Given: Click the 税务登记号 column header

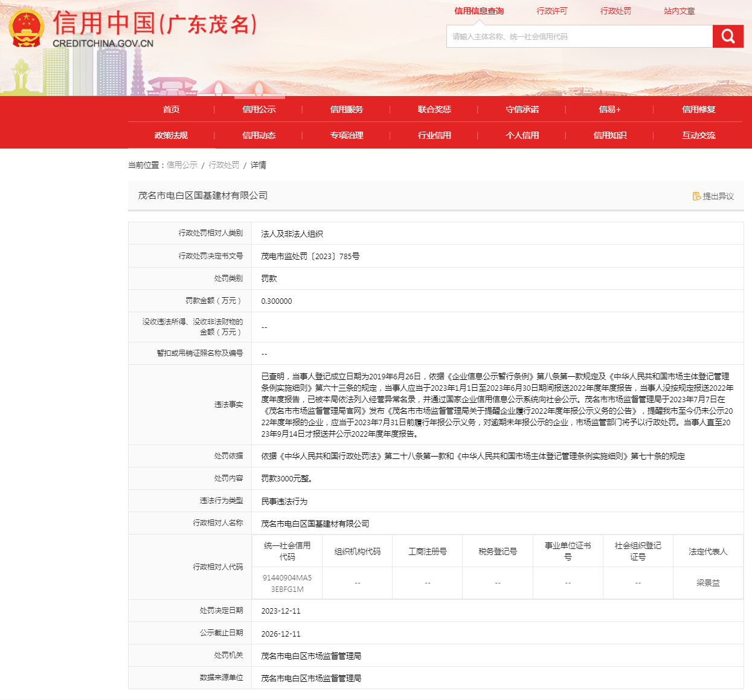Looking at the screenshot, I should pos(498,551).
